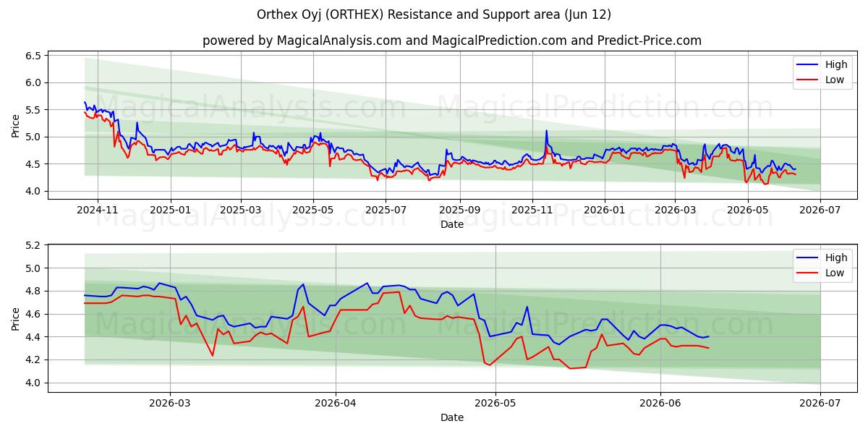
Task: Click the '4.6' y-axis label of bottom chart
Action: (35, 314)
